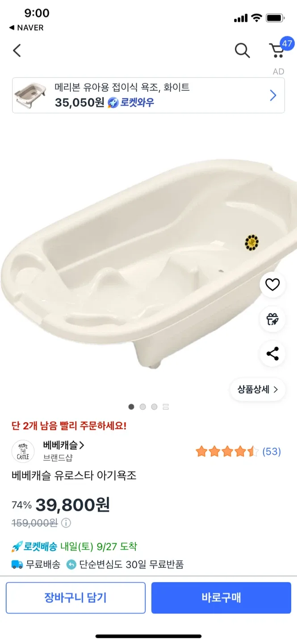This screenshot has width=297, height=644.
Task: Open the 베베캐슬 brand logo
Action: coord(23,451)
